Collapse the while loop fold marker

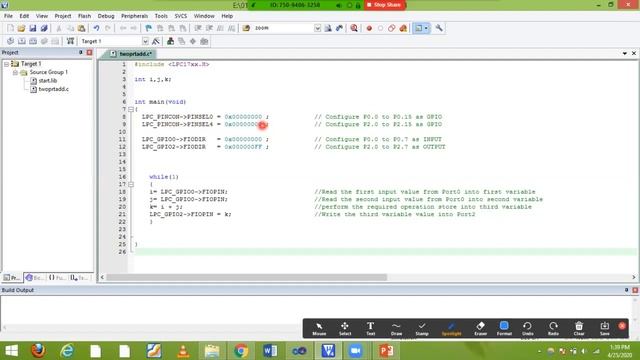pos(131,184)
